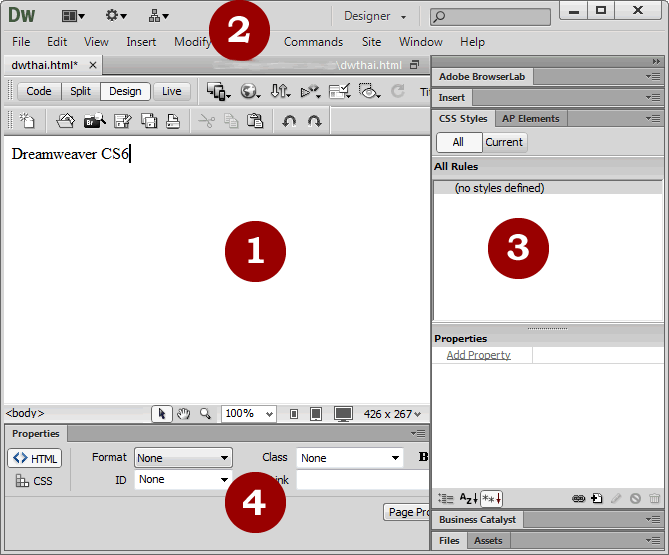
Task: Open the Designer workspace dropdown
Action: [x=375, y=16]
